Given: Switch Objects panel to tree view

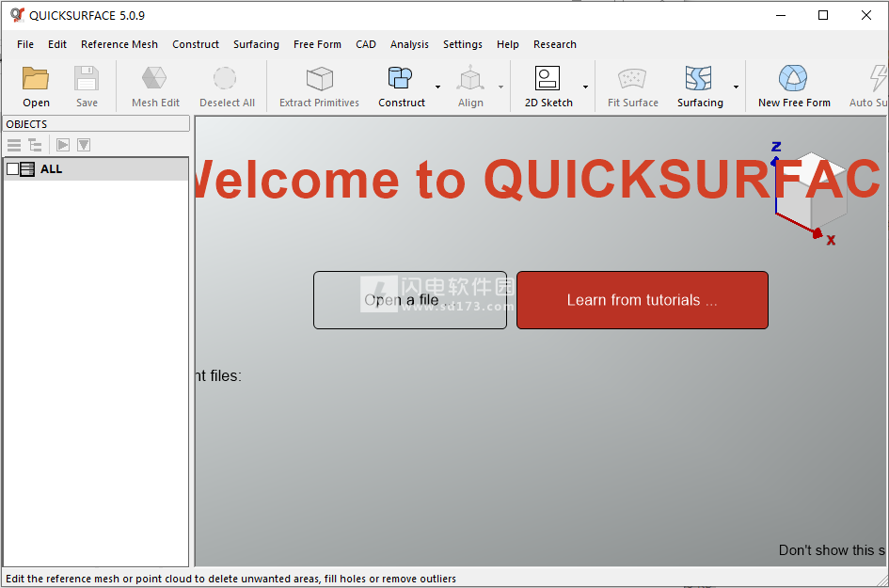Looking at the screenshot, I should tap(35, 145).
